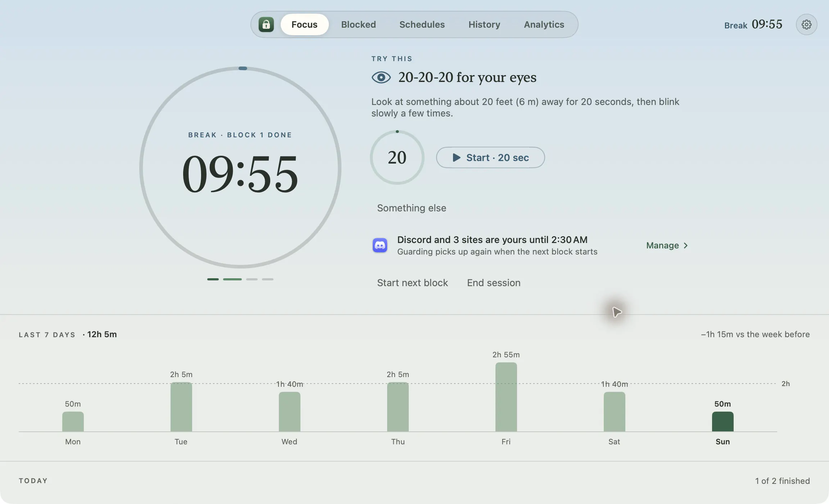
Task: Click End session
Action: tap(494, 283)
